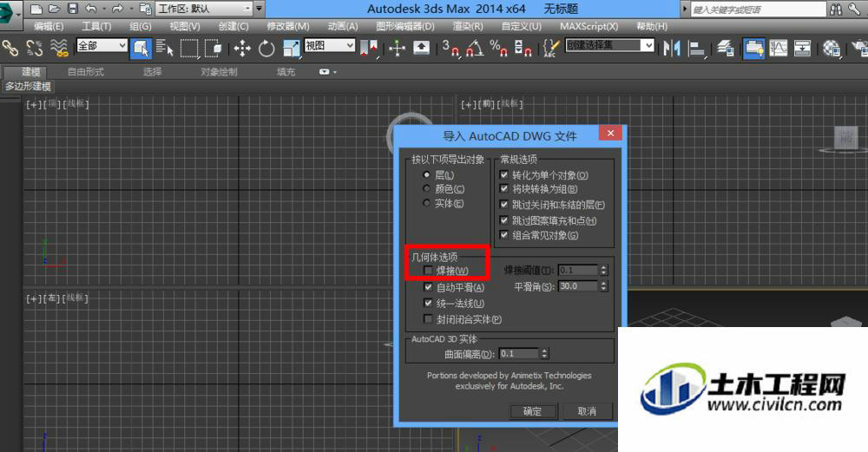Pick the Select and Scale tool
Image resolution: width=868 pixels, height=452 pixels.
[291, 49]
